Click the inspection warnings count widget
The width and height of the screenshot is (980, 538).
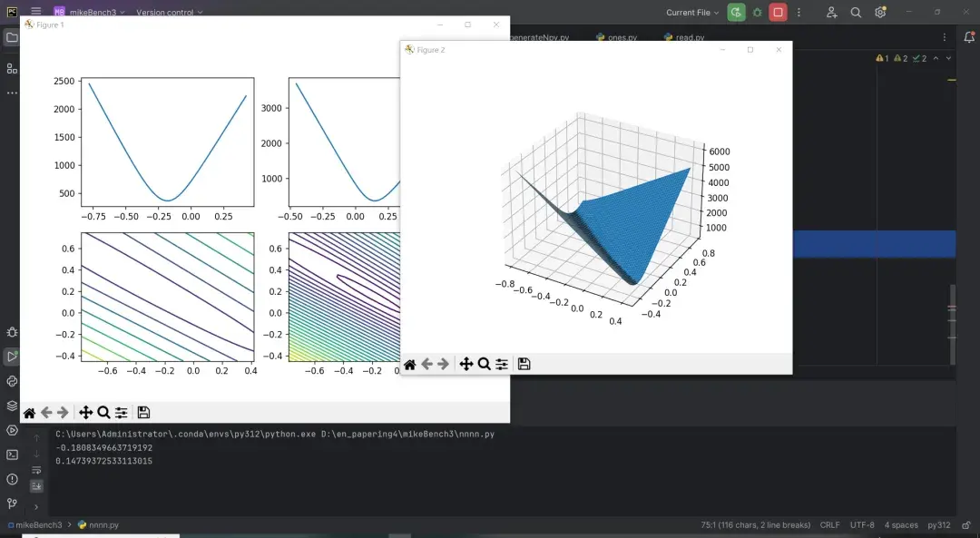901,58
